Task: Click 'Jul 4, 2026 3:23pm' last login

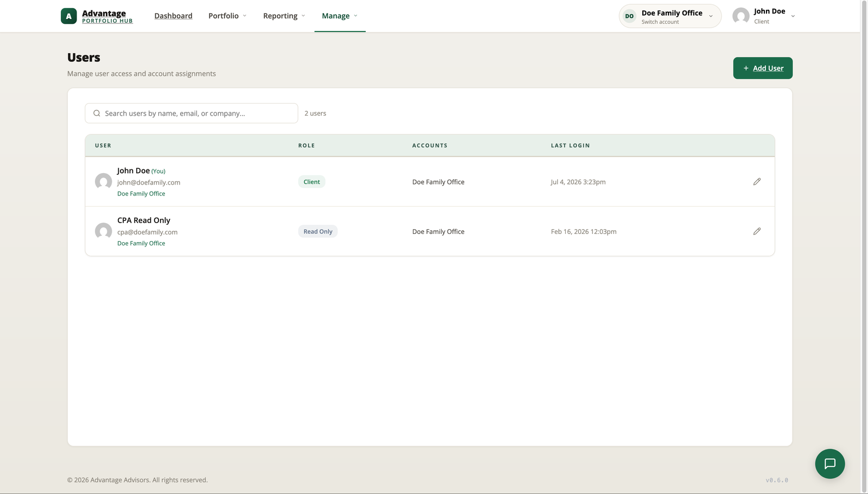Action: tap(578, 182)
